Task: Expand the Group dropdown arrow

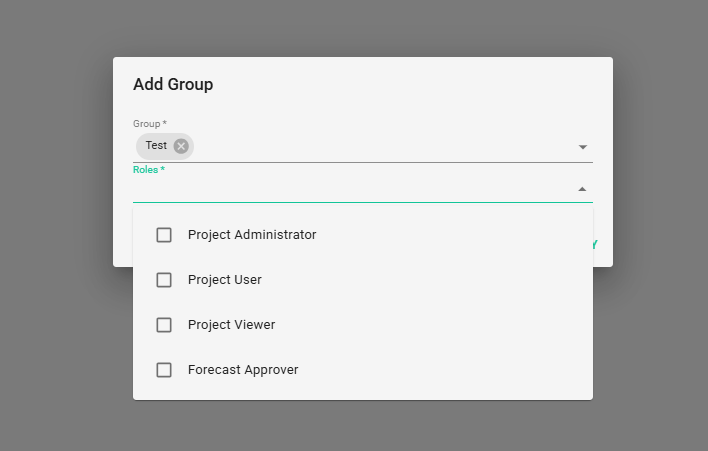Action: click(582, 147)
